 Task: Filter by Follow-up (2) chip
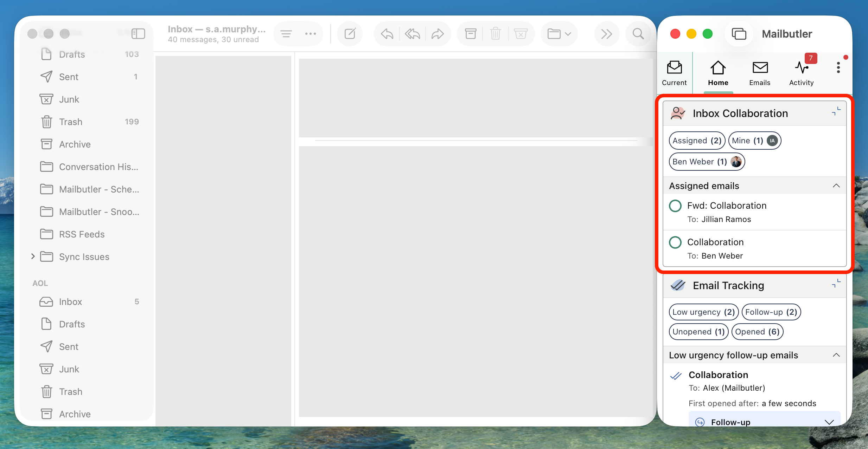(771, 312)
